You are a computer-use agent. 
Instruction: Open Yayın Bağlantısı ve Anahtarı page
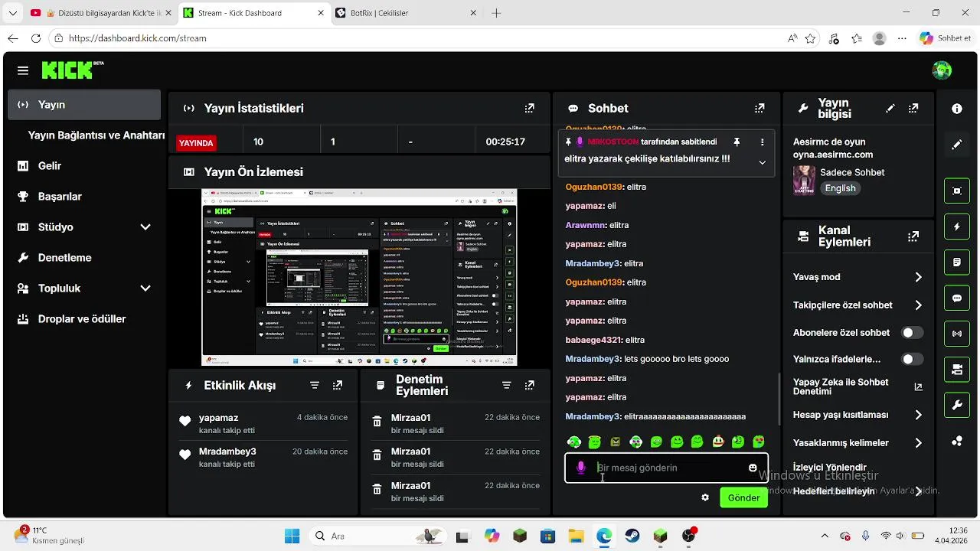tap(96, 135)
